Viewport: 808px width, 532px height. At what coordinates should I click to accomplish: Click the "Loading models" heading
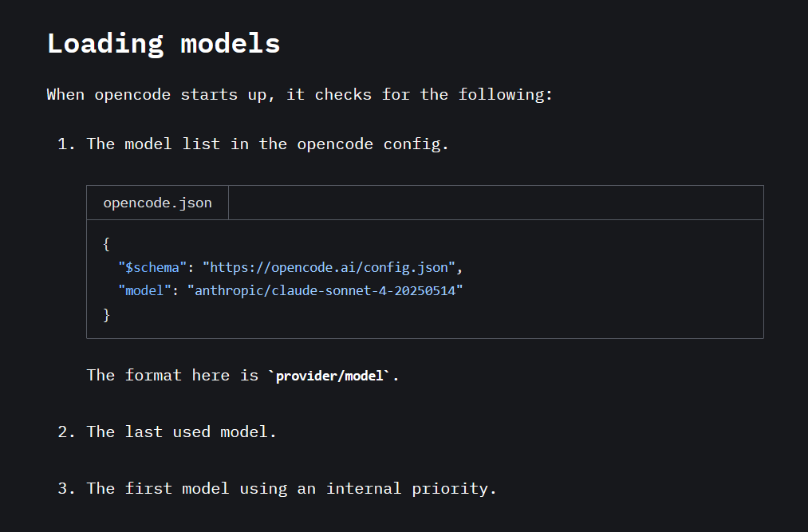[164, 44]
